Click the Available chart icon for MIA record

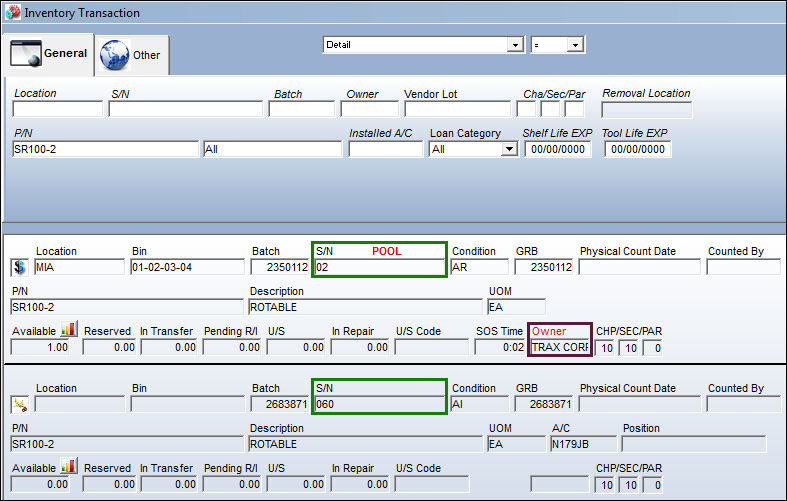point(69,330)
